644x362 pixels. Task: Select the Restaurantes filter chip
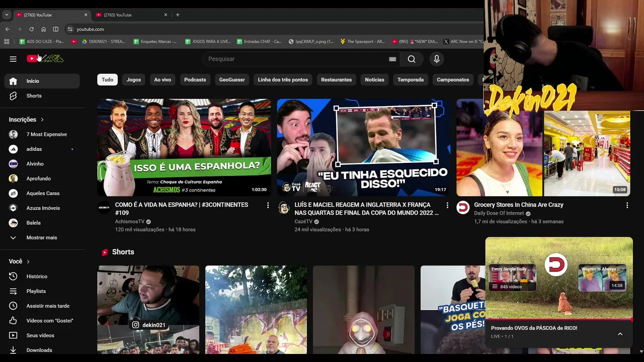337,79
